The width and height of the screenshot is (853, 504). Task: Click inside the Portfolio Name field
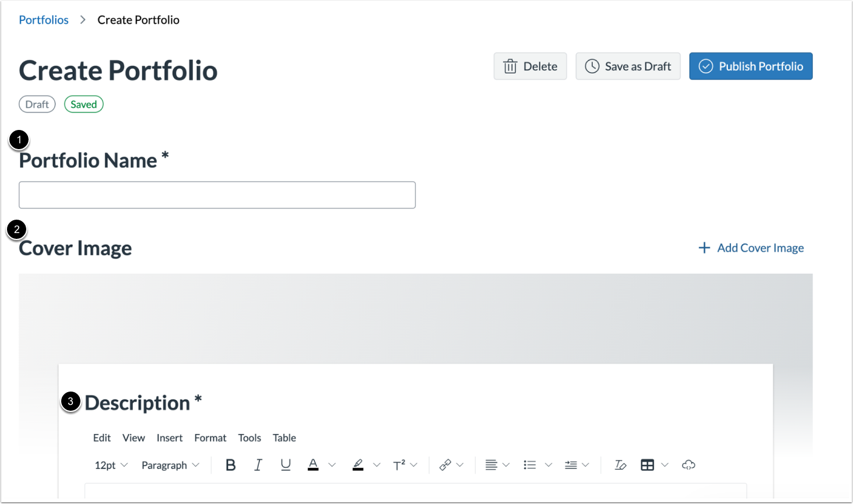[216, 195]
